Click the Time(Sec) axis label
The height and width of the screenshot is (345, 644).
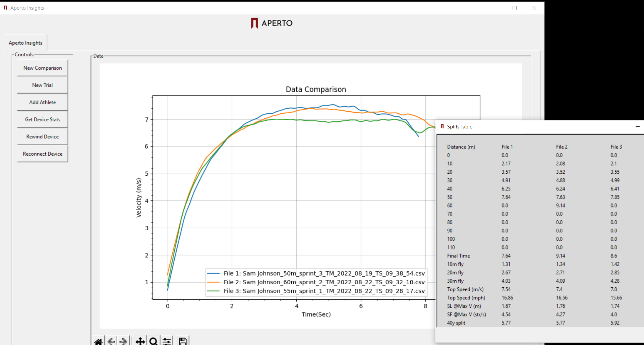tap(316, 314)
